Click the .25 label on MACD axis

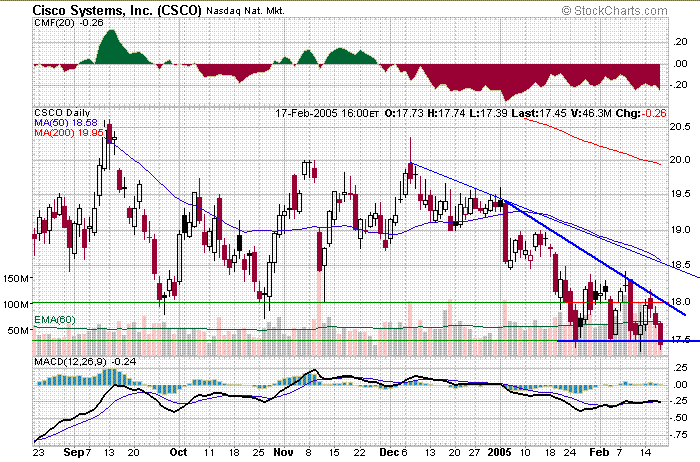tap(680, 368)
